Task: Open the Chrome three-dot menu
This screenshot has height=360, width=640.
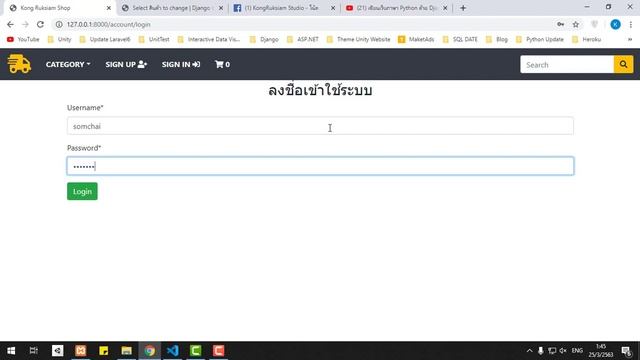Action: tap(631, 24)
